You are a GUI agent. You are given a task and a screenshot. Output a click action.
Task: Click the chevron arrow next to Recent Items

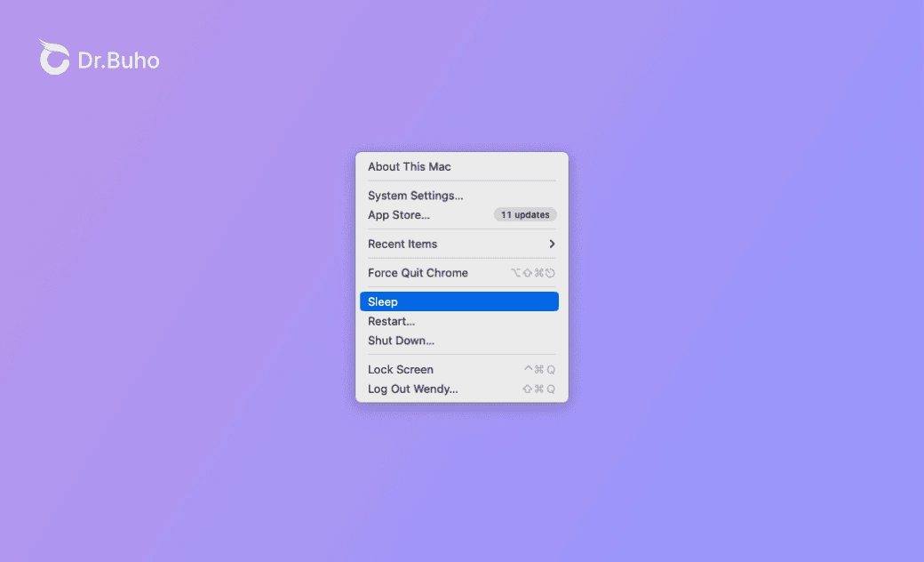tap(551, 244)
